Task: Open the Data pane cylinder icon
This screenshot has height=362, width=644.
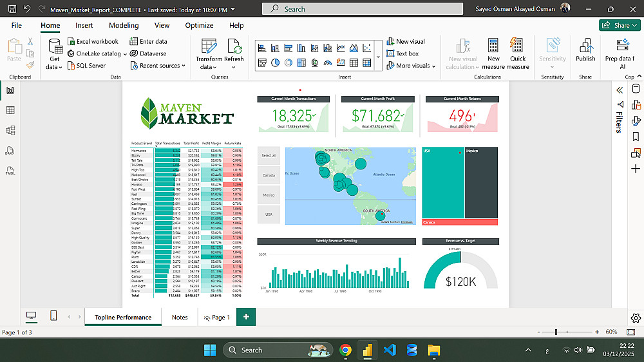Action: click(x=636, y=89)
